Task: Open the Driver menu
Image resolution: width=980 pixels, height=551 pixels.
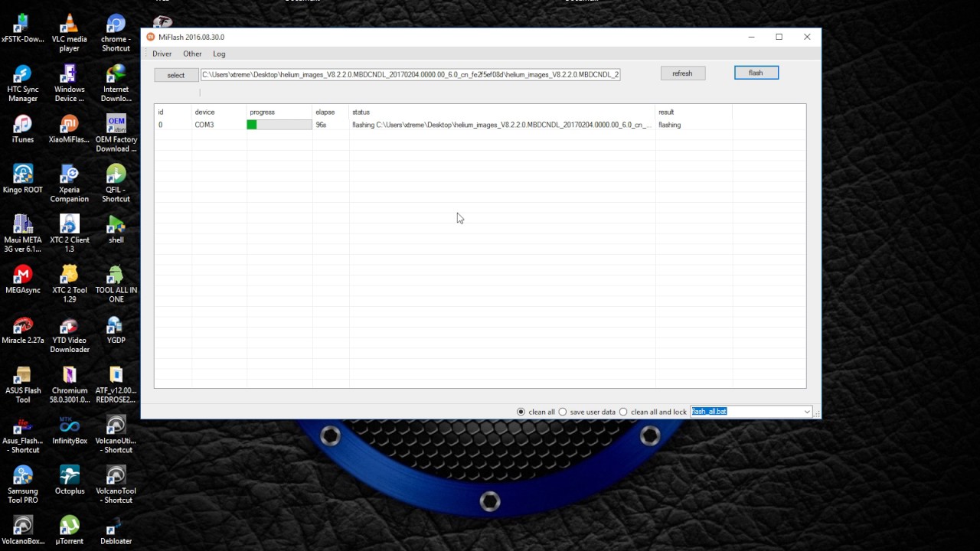Action: coord(162,54)
